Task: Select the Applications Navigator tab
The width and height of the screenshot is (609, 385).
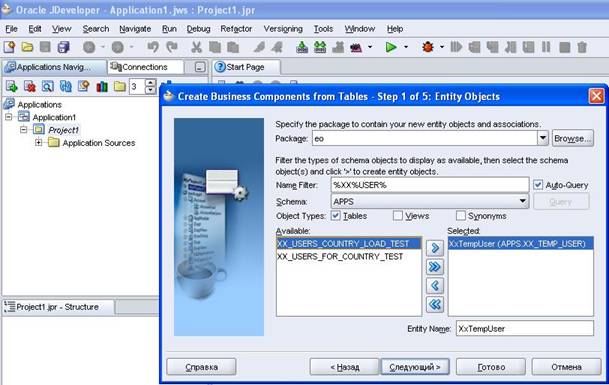Action: pyautogui.click(x=54, y=67)
